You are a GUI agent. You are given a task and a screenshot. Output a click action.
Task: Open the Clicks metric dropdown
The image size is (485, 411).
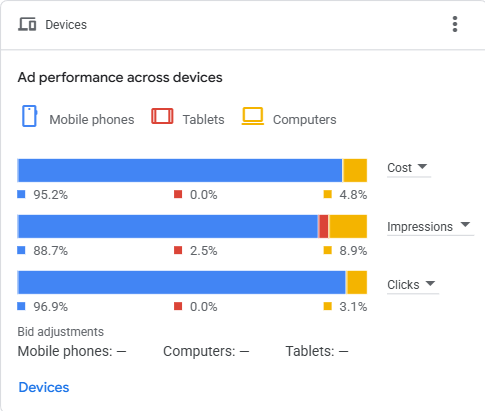click(x=413, y=284)
